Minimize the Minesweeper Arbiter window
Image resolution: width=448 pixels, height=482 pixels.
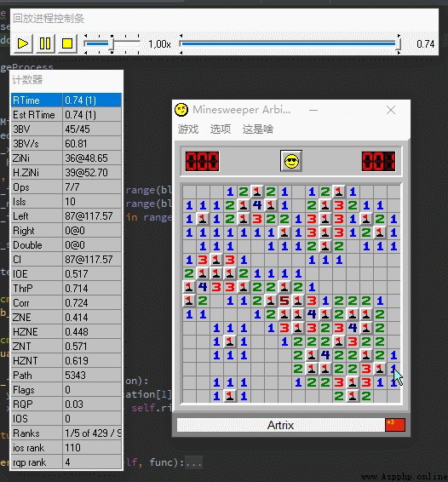coord(313,110)
